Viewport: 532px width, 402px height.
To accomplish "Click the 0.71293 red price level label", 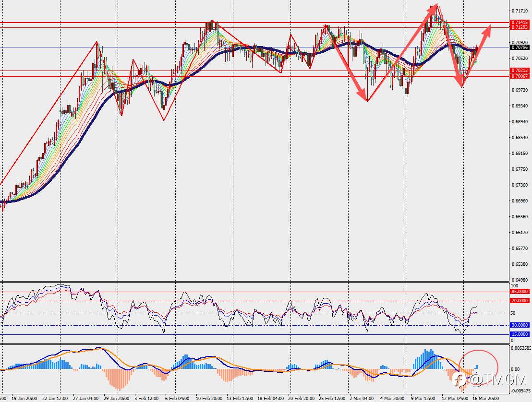I will (519, 27).
